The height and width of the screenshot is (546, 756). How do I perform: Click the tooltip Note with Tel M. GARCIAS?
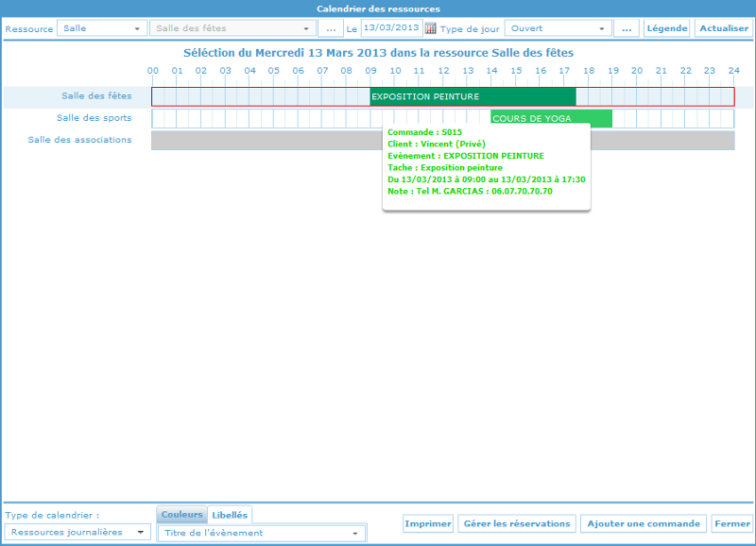(470, 192)
